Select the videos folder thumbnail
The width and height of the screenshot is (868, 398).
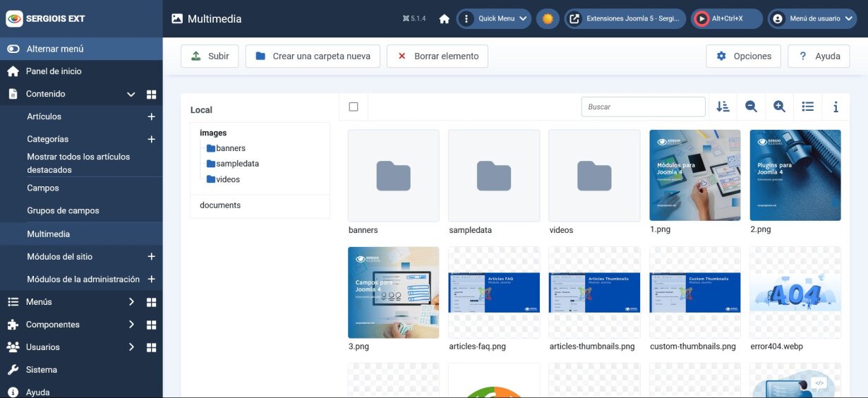594,175
